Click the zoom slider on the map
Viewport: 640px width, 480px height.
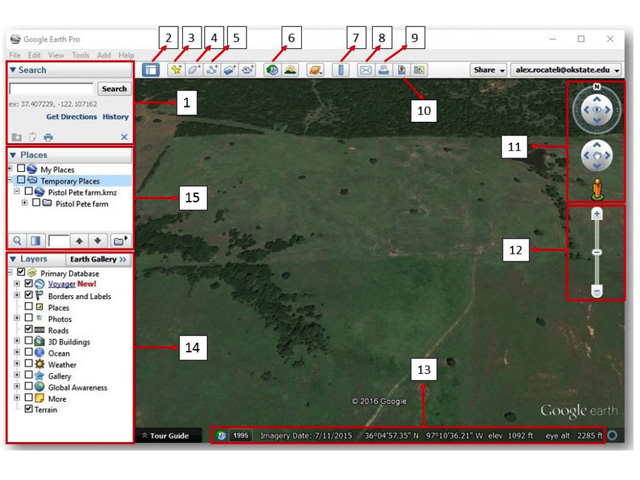coord(597,252)
